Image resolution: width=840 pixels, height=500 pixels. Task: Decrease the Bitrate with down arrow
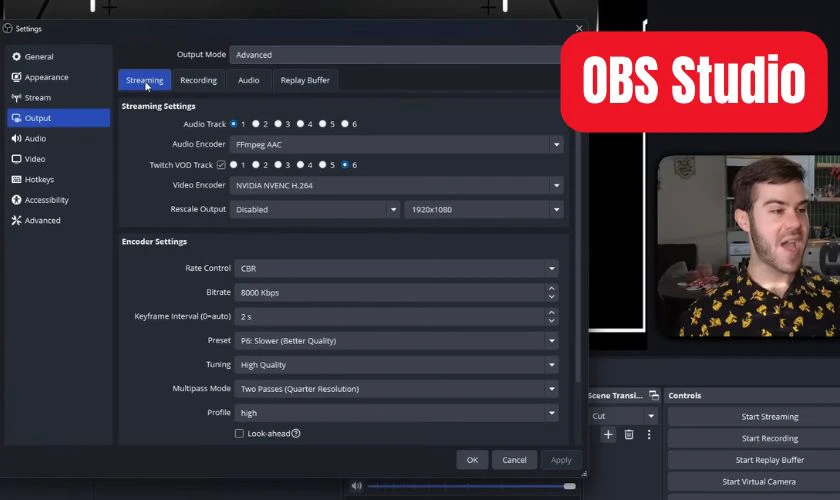[x=552, y=297]
